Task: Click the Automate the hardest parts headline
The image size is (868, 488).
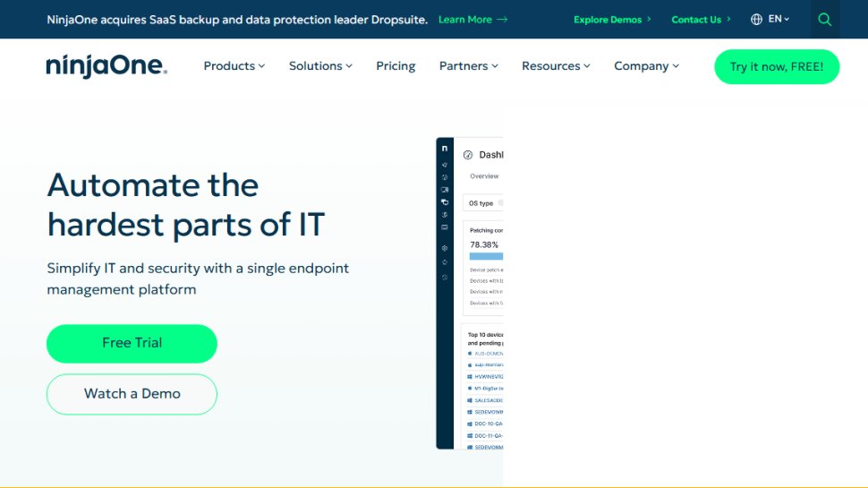Action: [x=186, y=204]
